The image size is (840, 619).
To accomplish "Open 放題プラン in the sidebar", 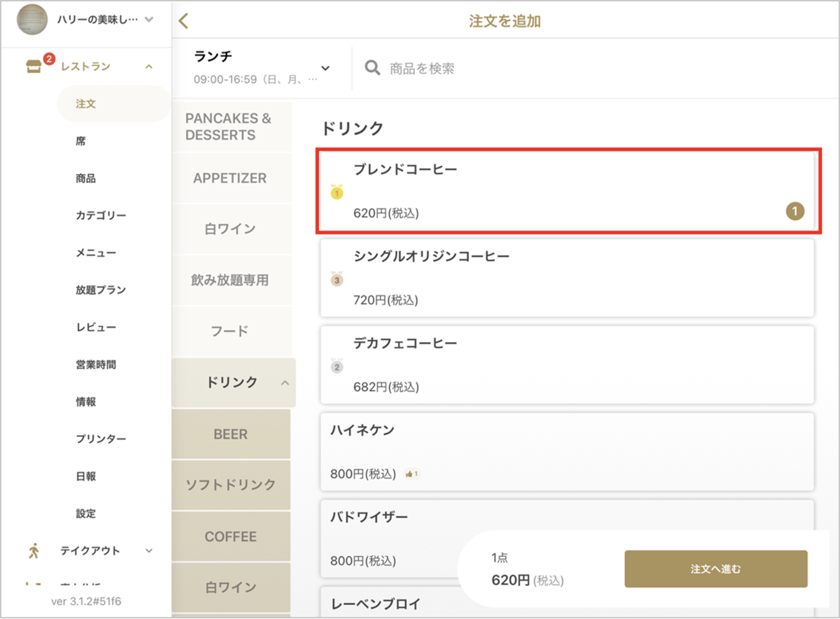I will (101, 290).
